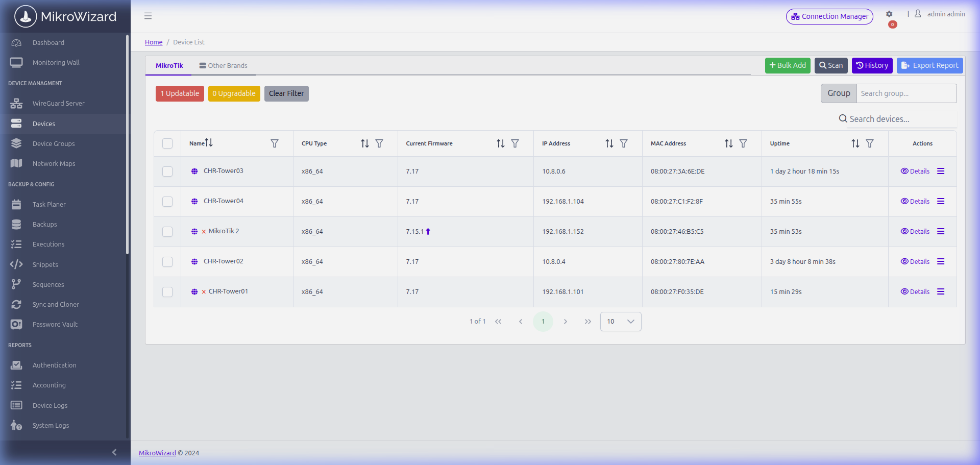Toggle sidebar with hamburger menu icon
980x465 pixels.
click(148, 16)
